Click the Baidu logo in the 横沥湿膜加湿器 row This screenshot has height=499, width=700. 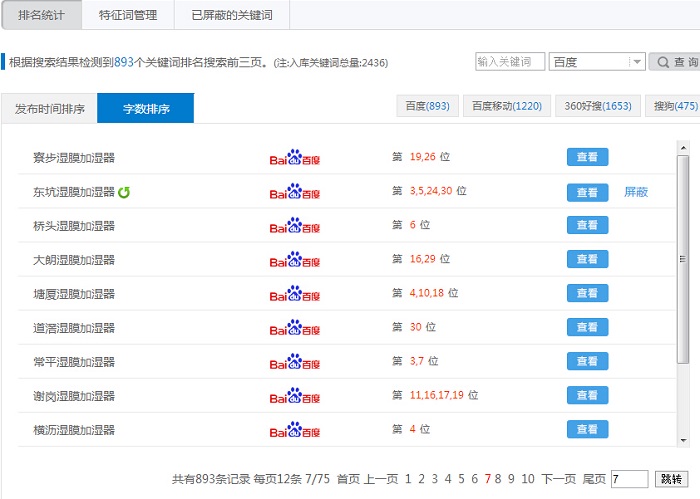(x=295, y=429)
